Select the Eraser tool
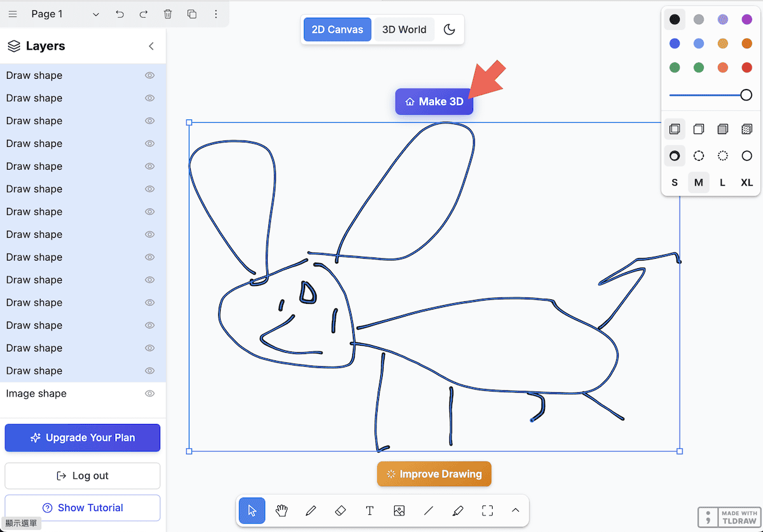763x532 pixels. pyautogui.click(x=340, y=510)
